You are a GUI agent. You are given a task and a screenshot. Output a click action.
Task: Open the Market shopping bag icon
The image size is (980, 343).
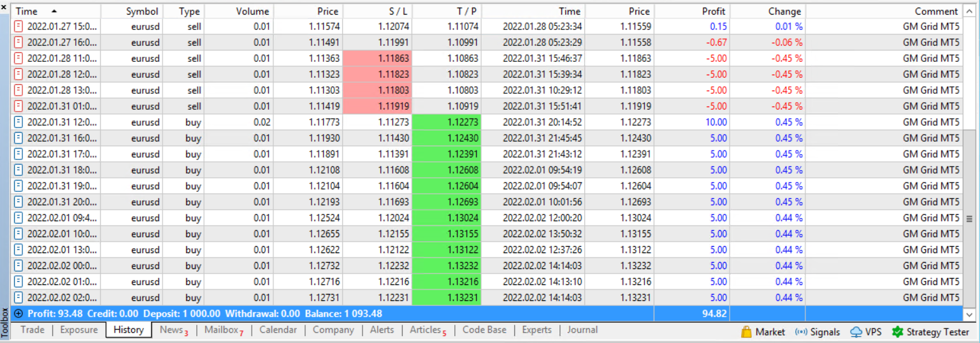[747, 332]
